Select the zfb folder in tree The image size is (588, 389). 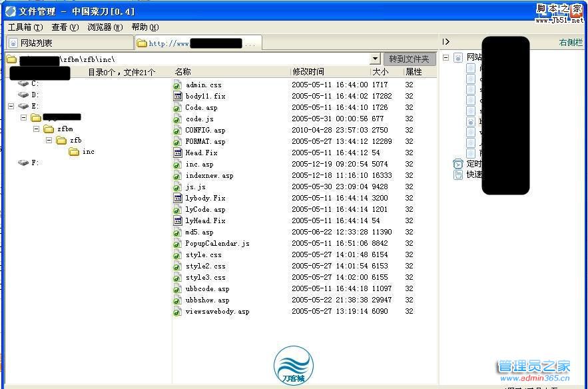coord(75,141)
